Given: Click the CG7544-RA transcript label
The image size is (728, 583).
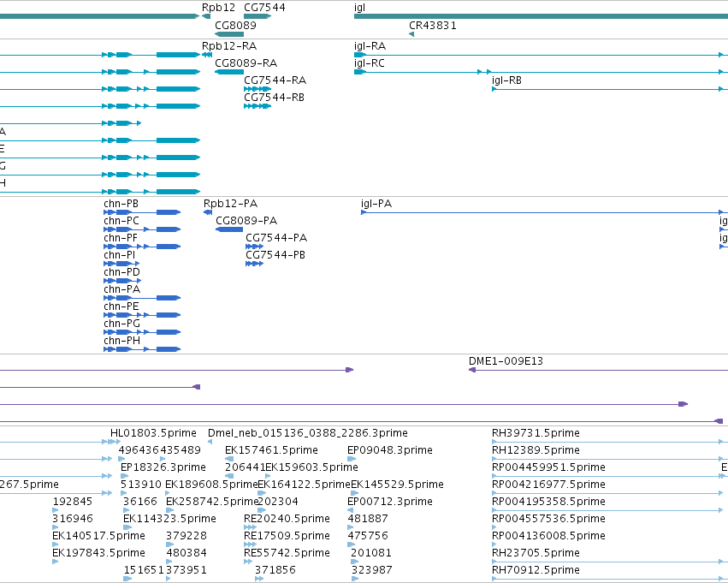Looking at the screenshot, I should pos(275,80).
